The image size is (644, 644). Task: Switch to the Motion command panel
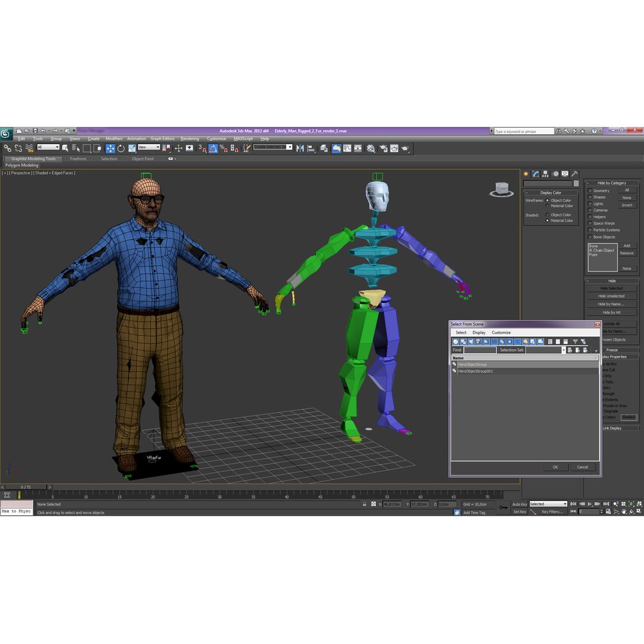(556, 174)
